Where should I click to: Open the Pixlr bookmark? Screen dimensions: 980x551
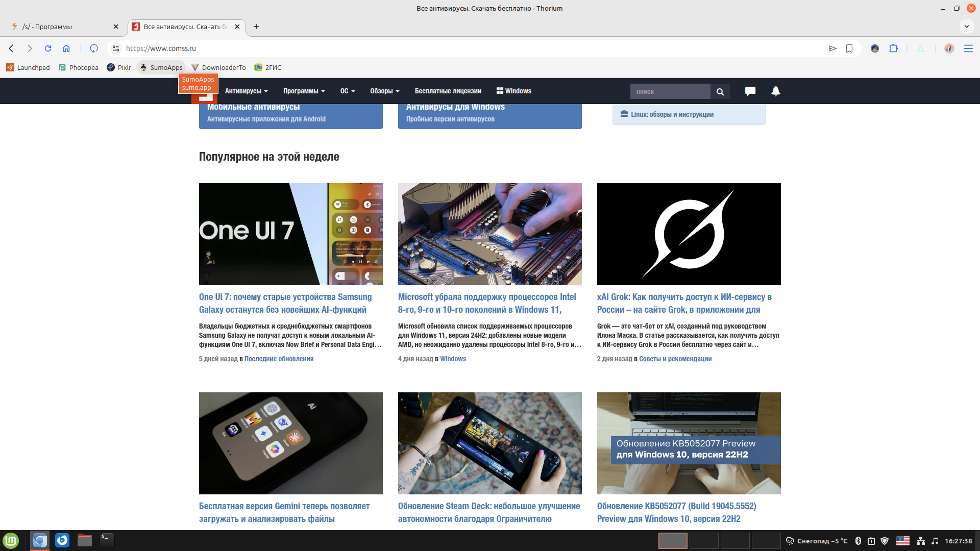tap(119, 67)
